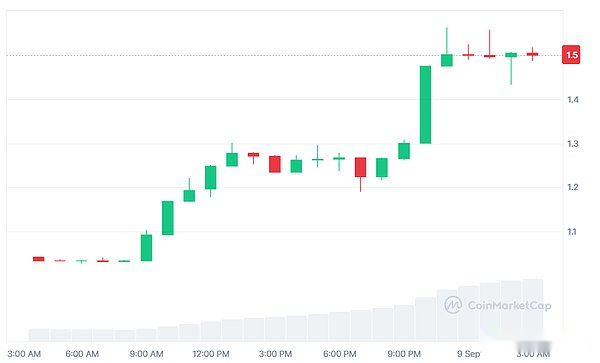Click the tallest volume bar at far right
The height and width of the screenshot is (363, 600).
533,310
